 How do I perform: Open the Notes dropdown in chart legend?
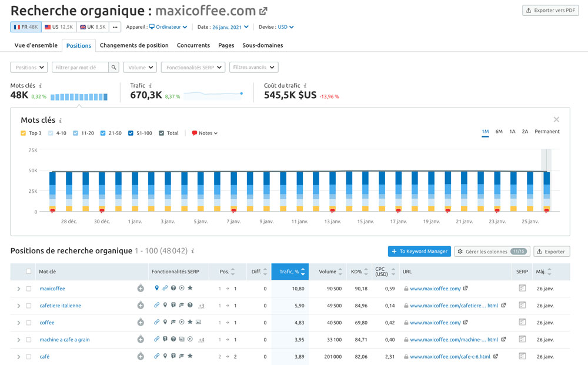pos(205,133)
